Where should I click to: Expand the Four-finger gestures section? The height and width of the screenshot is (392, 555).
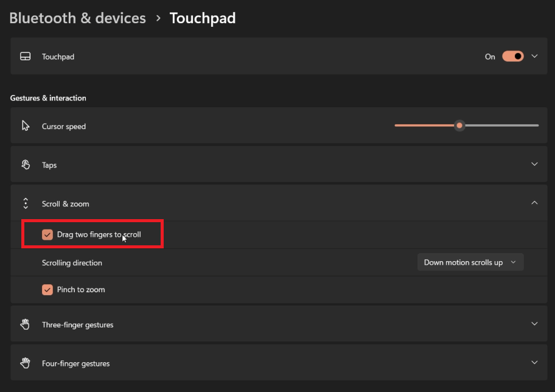534,362
